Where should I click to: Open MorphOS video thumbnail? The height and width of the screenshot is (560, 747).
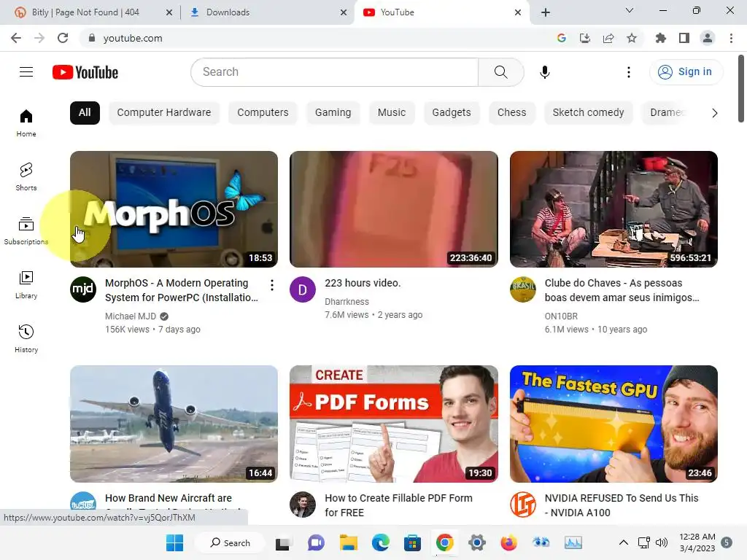click(x=174, y=209)
